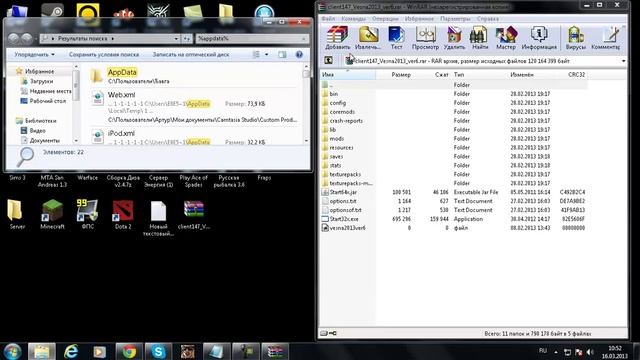Screen dimensions: 640x360
Task: Click the volume speaker icon in system tray
Action: [590, 352]
